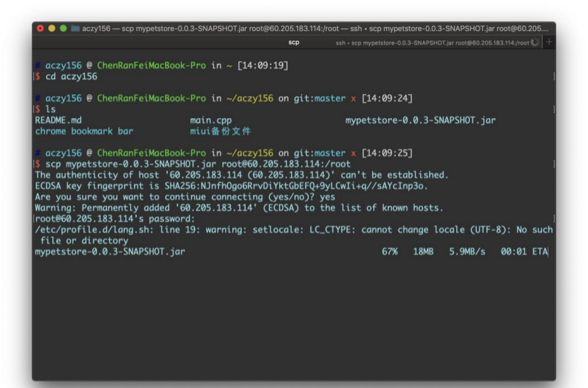Click the '18MB' transferred size value

tap(423, 251)
